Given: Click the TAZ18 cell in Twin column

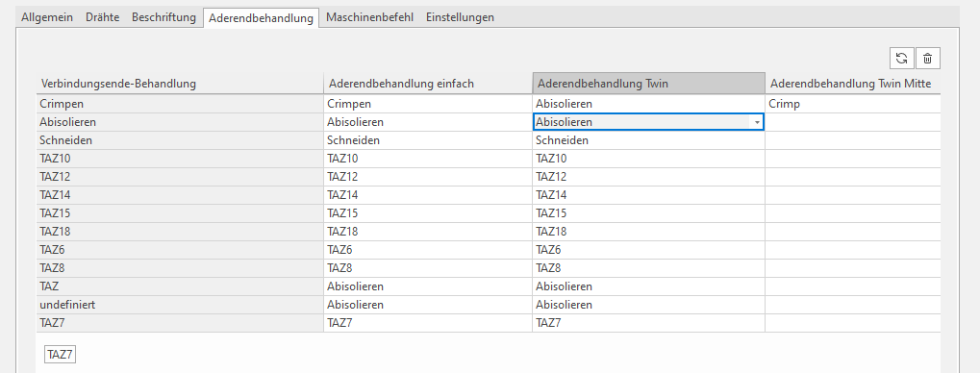Looking at the screenshot, I should tap(648, 232).
